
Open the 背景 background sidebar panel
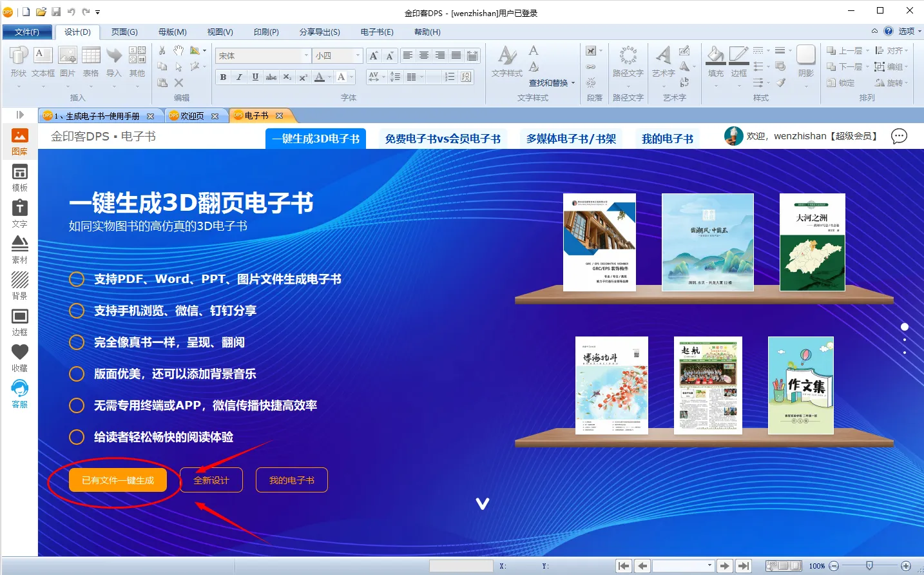(19, 286)
